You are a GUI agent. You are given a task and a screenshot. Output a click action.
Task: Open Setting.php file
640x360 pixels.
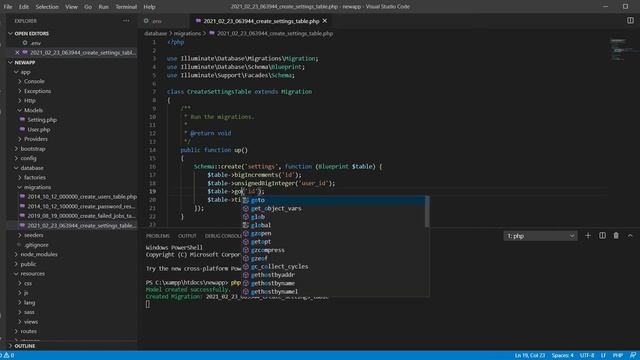tap(42, 120)
